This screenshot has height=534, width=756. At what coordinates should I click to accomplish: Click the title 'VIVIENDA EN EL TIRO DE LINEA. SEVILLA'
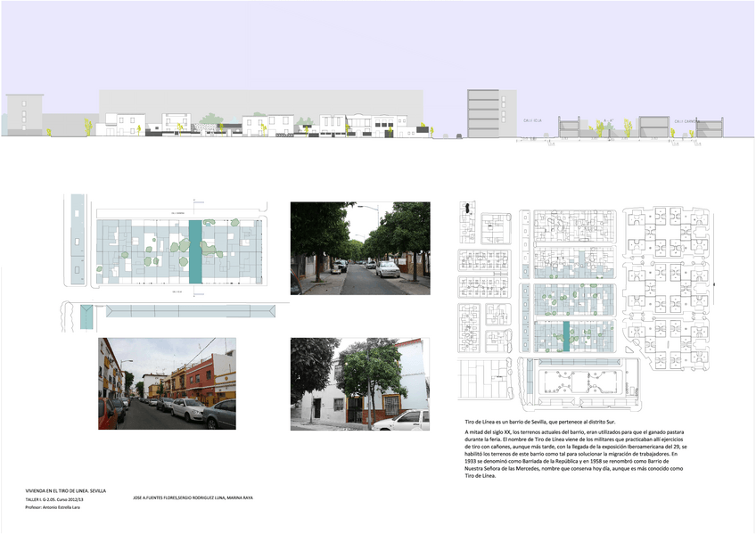pyautogui.click(x=66, y=490)
